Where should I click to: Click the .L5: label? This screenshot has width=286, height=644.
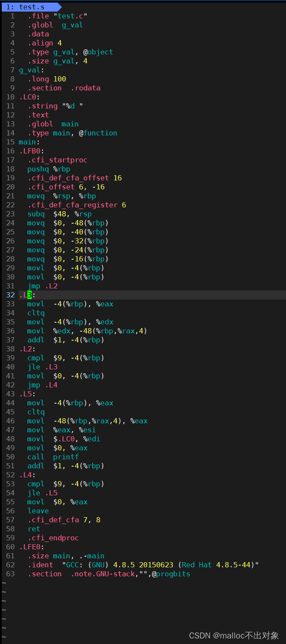27,394
